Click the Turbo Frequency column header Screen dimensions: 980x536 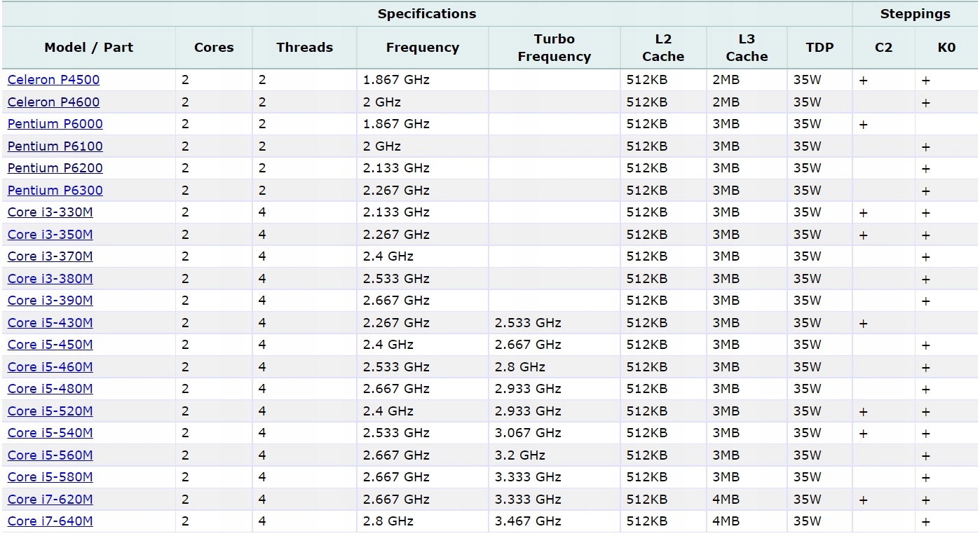[554, 48]
